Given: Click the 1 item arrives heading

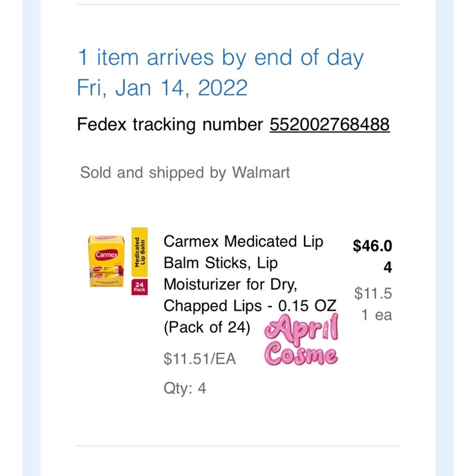Looking at the screenshot, I should [x=220, y=58].
